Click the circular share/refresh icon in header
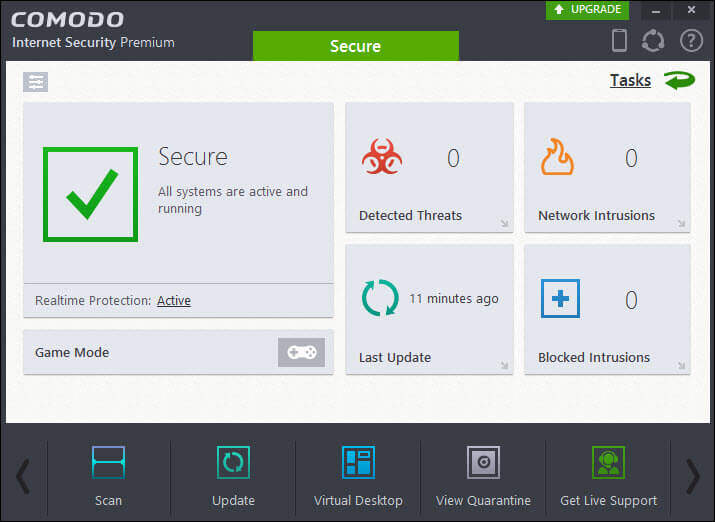This screenshot has width=715, height=522. 653,41
